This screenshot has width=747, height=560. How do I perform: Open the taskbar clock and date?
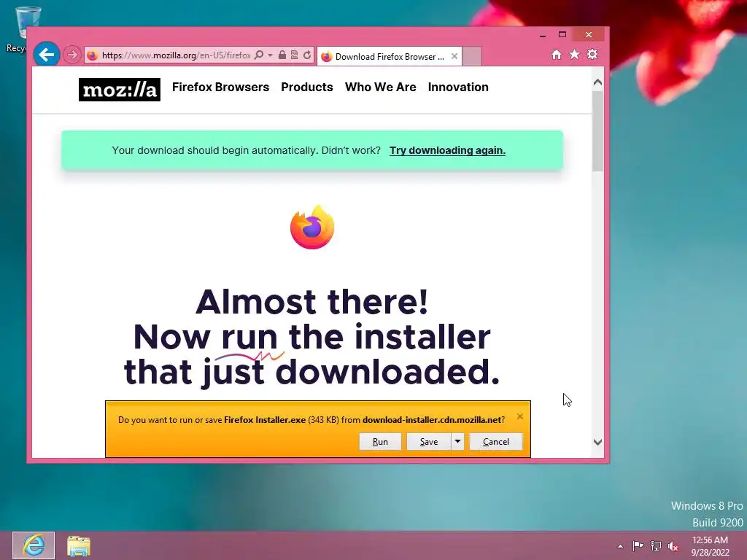tap(710, 545)
